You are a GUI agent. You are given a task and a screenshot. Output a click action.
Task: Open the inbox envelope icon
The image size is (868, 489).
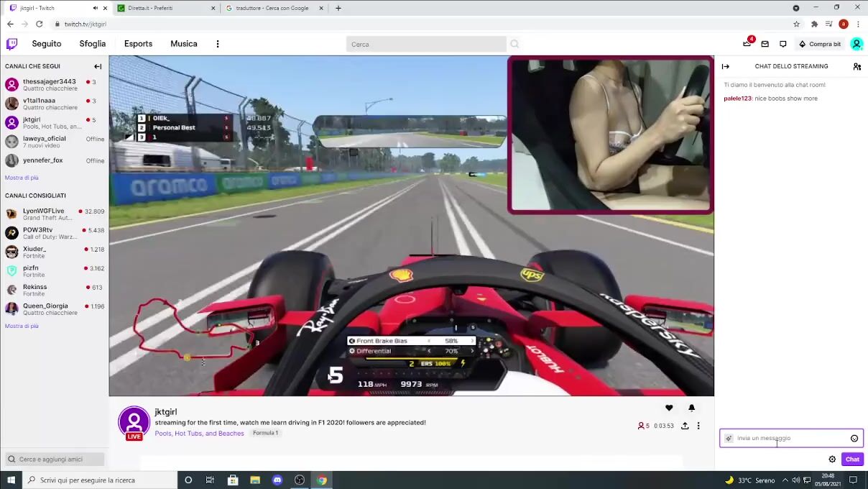(765, 44)
